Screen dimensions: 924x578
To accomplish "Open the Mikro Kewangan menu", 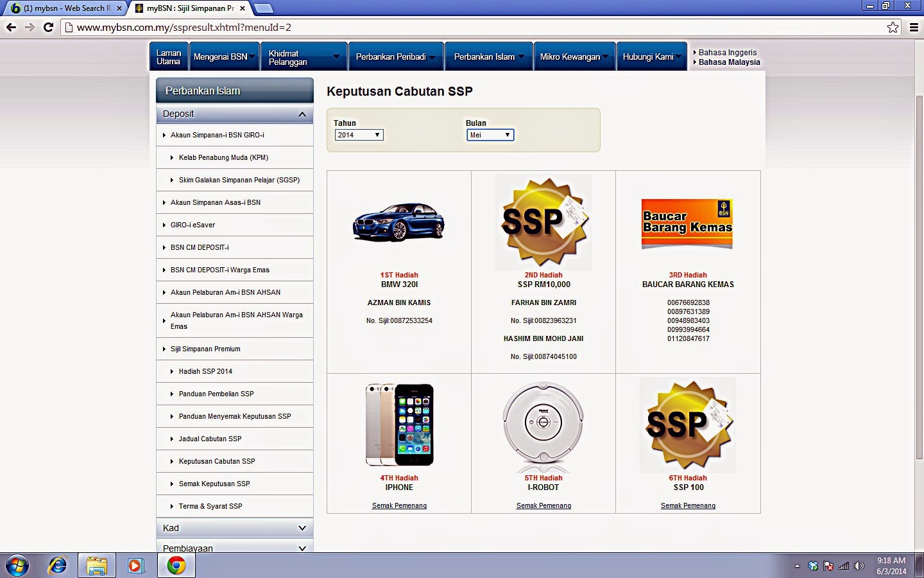I will pyautogui.click(x=574, y=57).
